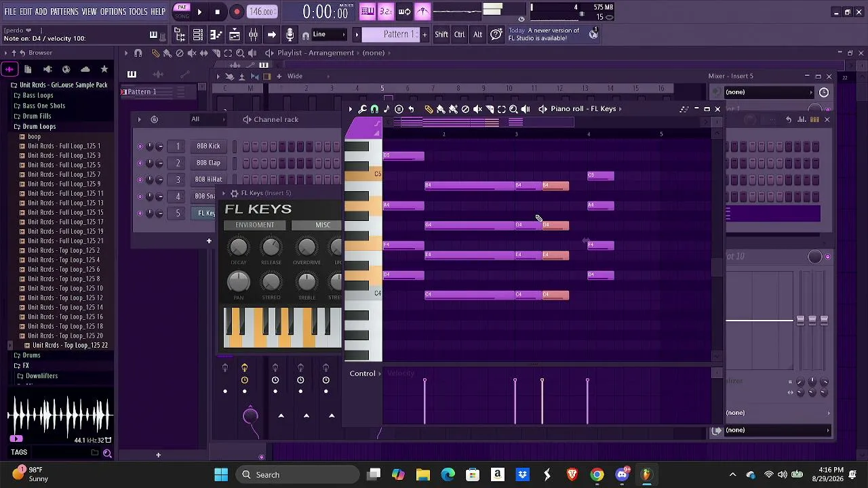
Task: Toggle the metronome button
Action: point(422,11)
